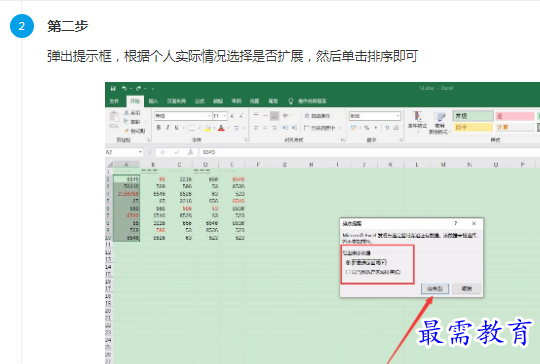Click the Wrap Text button
The height and width of the screenshot is (364, 540).
coord(317,116)
